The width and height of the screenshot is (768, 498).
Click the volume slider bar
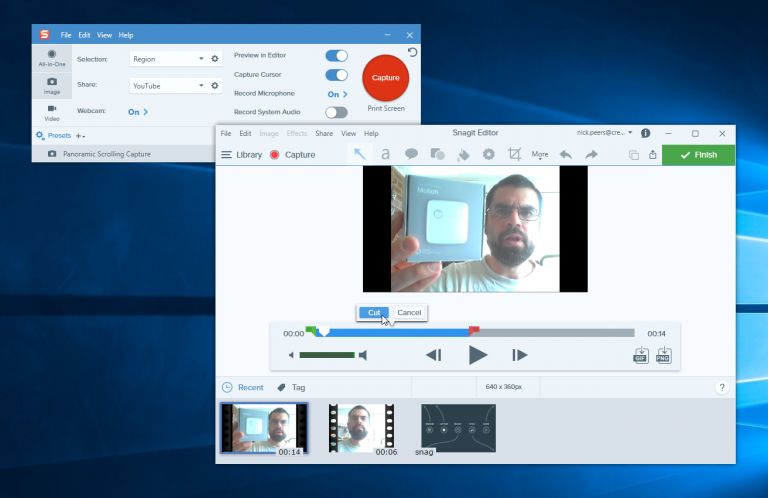327,355
